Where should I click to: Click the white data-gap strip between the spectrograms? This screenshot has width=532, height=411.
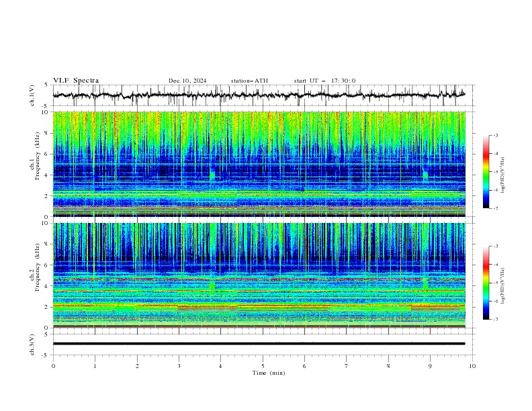coord(259,220)
